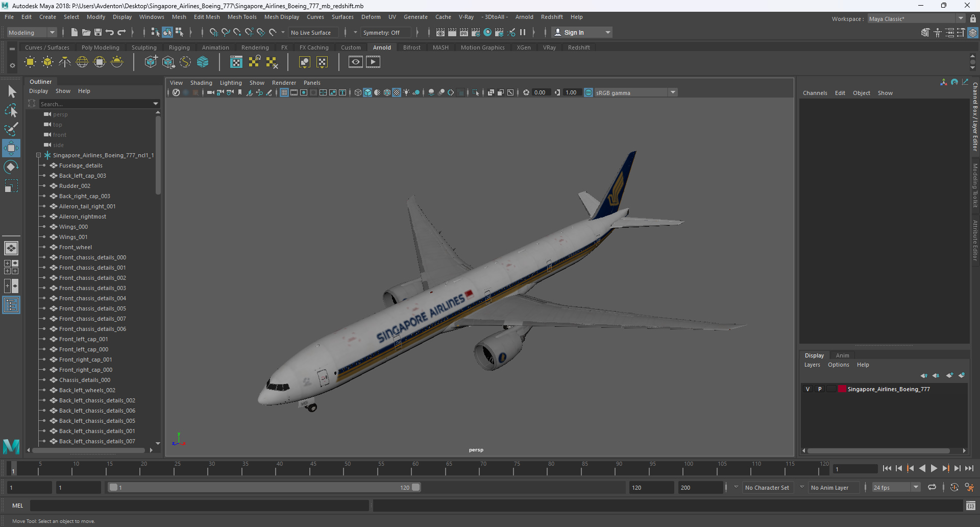980x527 pixels.
Task: Click Snap to grids magnet icon
Action: [x=214, y=32]
